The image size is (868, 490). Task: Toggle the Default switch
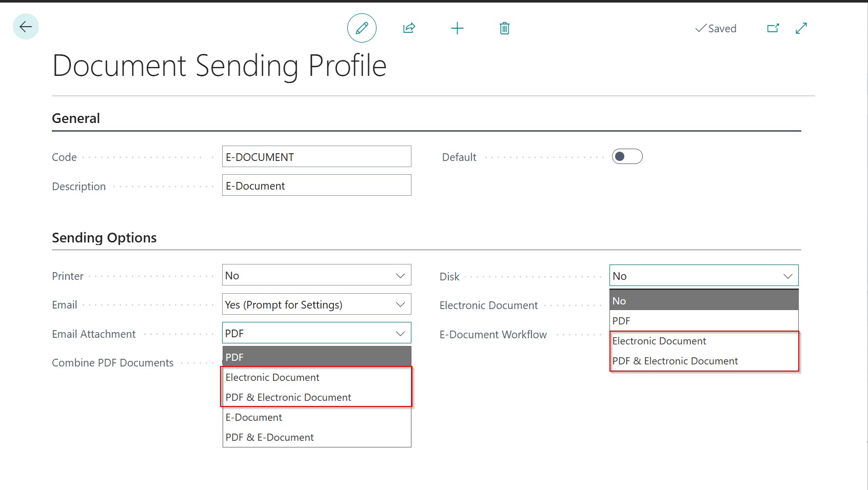pyautogui.click(x=627, y=156)
